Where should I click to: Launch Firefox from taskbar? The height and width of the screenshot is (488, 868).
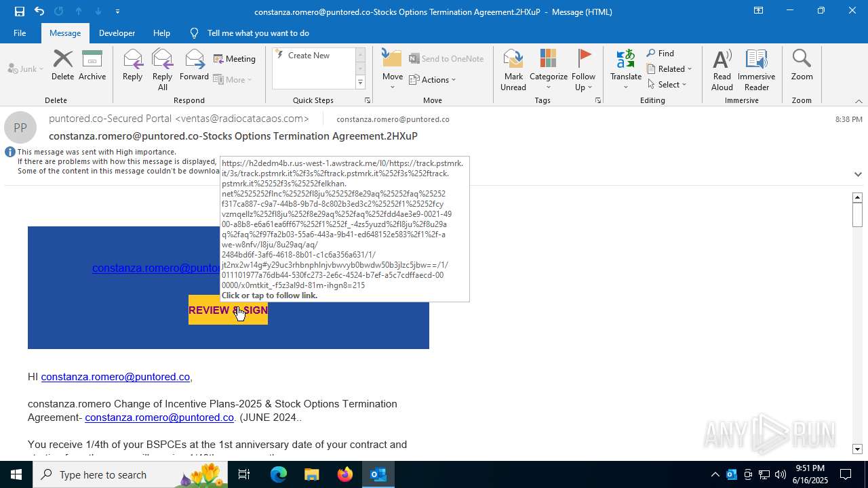coord(345,474)
